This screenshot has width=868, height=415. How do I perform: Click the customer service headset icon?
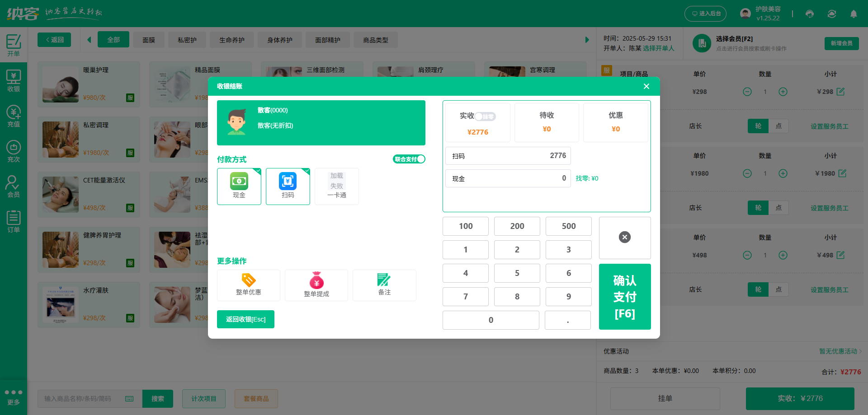(810, 14)
